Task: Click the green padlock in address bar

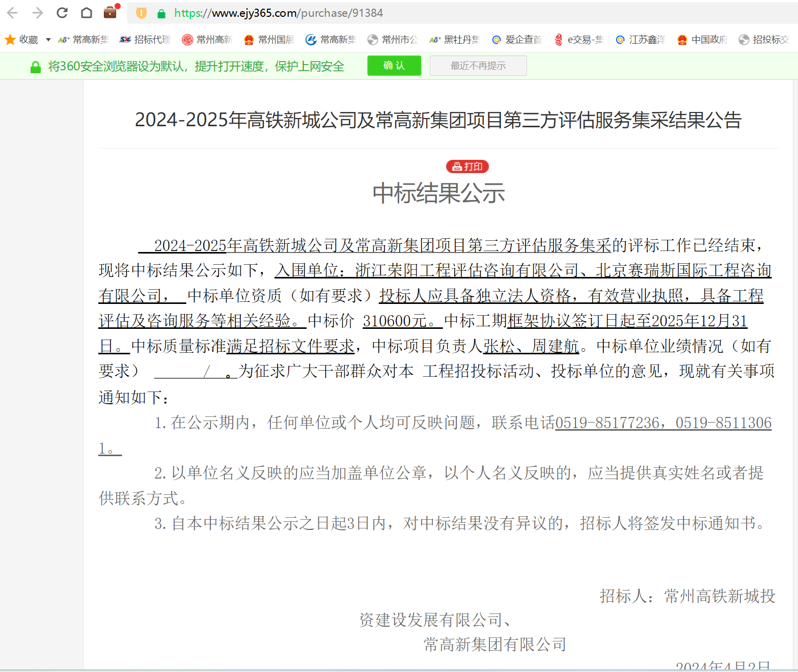Action: 161,14
